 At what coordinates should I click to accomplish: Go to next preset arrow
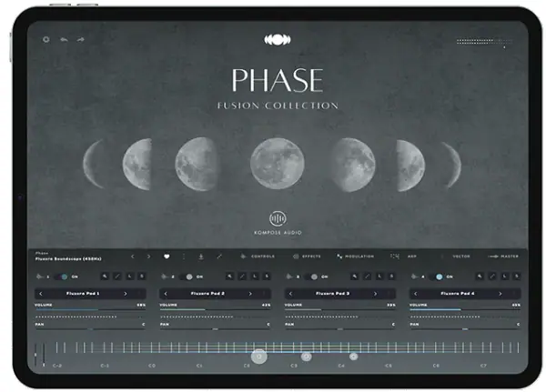click(148, 256)
